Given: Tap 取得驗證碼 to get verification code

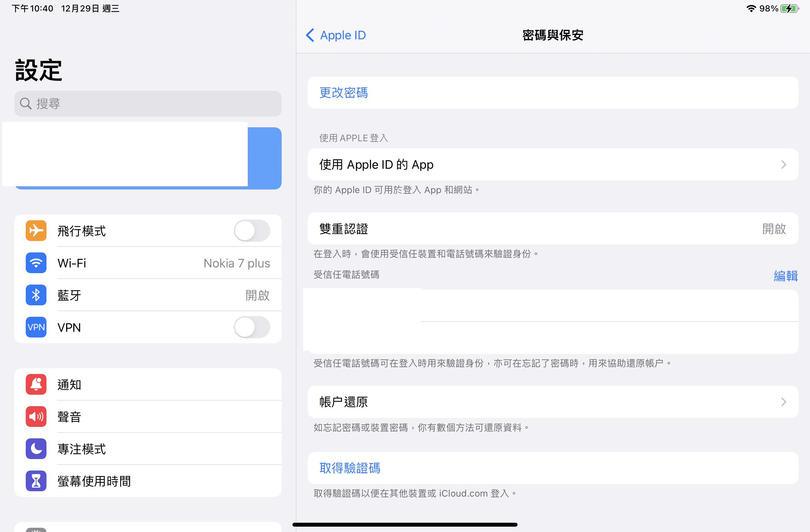Looking at the screenshot, I should [x=553, y=468].
